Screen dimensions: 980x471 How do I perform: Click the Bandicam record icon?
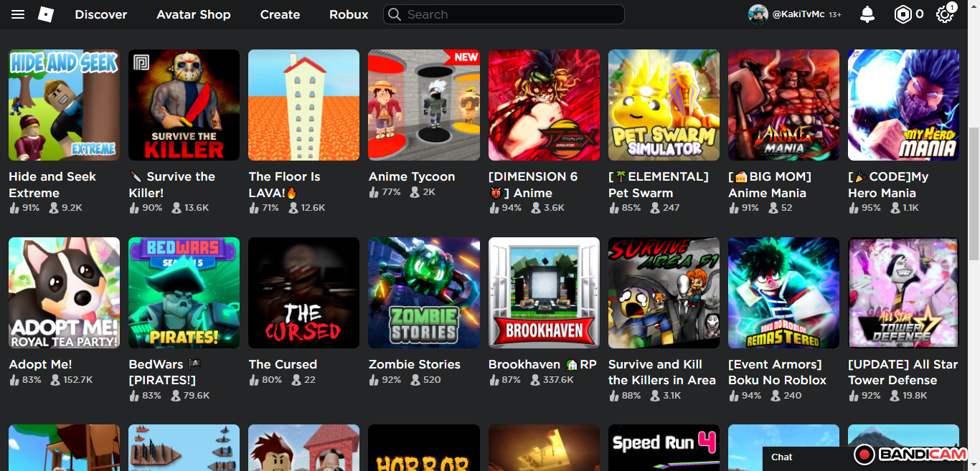(x=864, y=455)
